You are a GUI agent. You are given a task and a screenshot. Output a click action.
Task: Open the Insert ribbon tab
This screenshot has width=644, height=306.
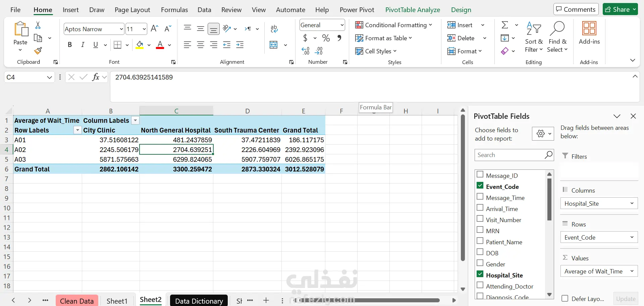[71, 10]
